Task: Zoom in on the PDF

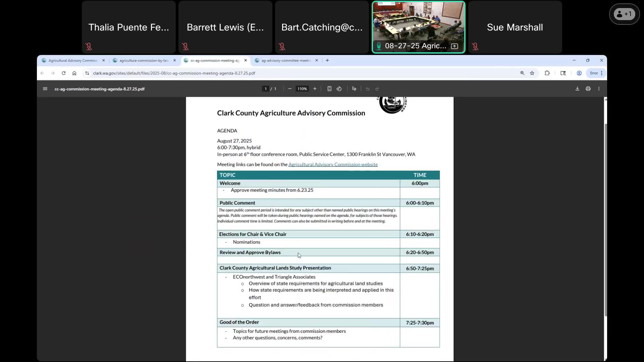Action: coord(315,89)
